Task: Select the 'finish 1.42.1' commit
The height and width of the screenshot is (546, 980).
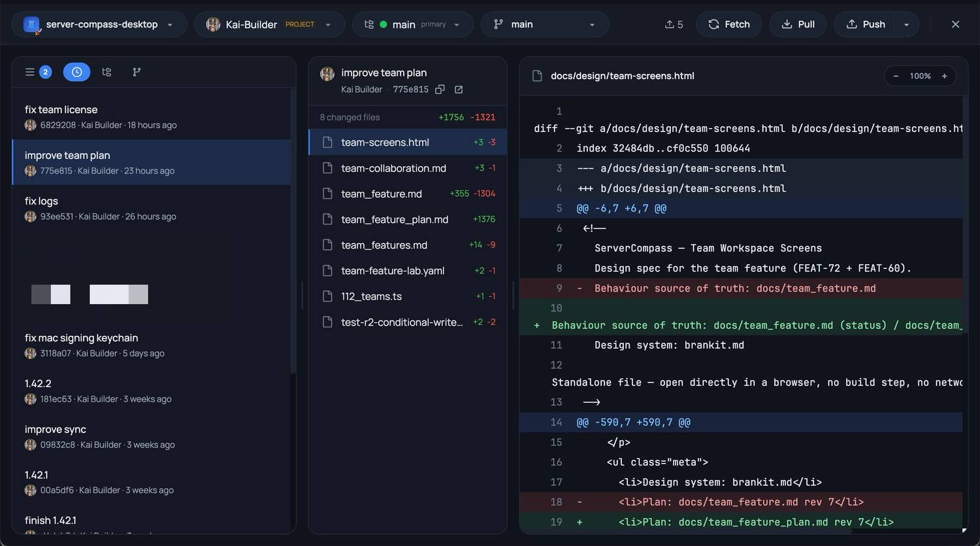Action: 151,520
